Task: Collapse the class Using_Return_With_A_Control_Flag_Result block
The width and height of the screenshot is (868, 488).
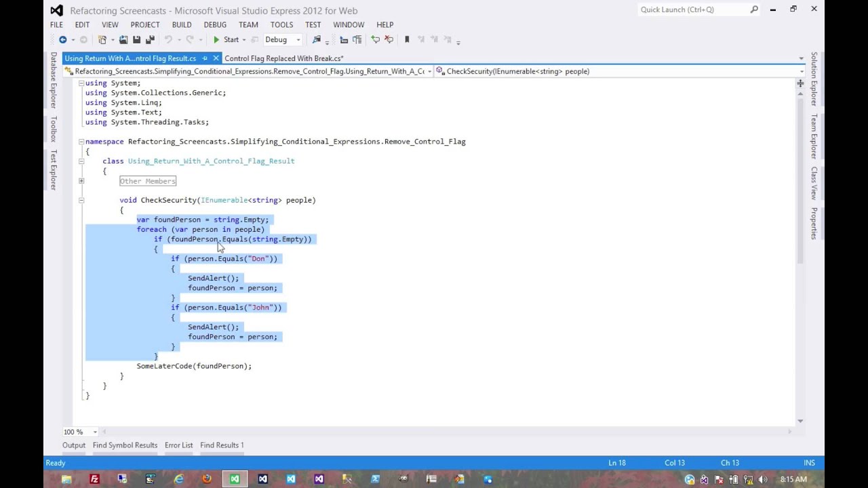Action: (81, 161)
